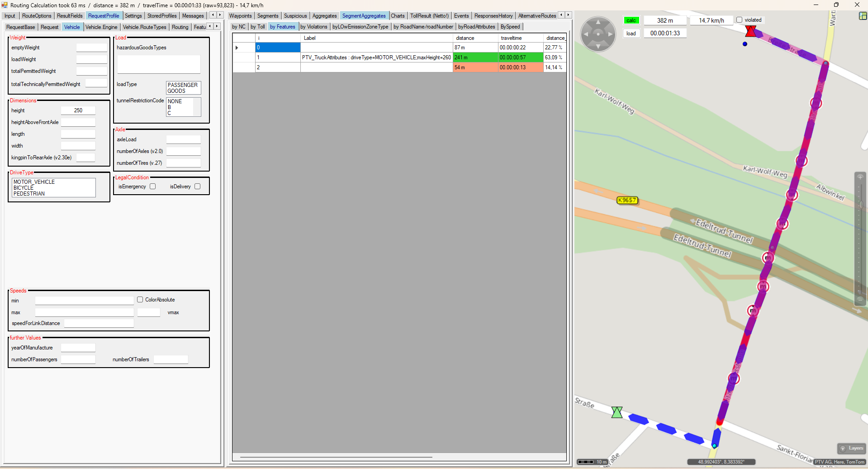
Task: Click the map zoom-in plus button
Action: tap(860, 177)
